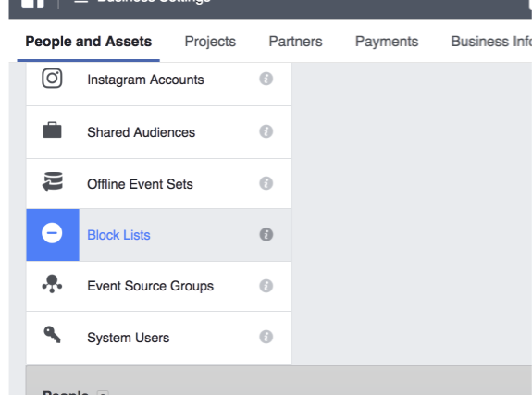Click the info icon beside Block Lists
The height and width of the screenshot is (395, 532).
pos(266,234)
